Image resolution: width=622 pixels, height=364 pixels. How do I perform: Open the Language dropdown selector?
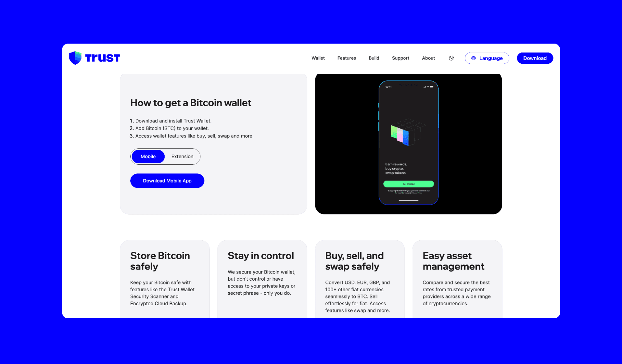[487, 58]
